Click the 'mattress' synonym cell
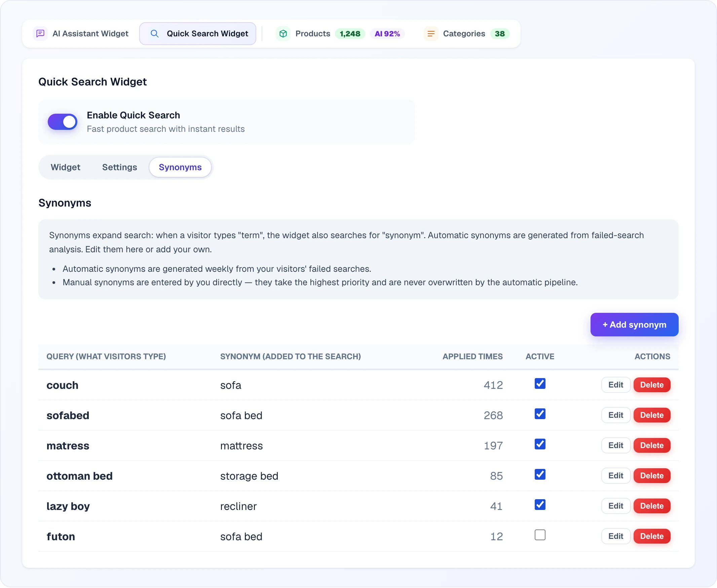Screen dimensions: 717x588 241,446
